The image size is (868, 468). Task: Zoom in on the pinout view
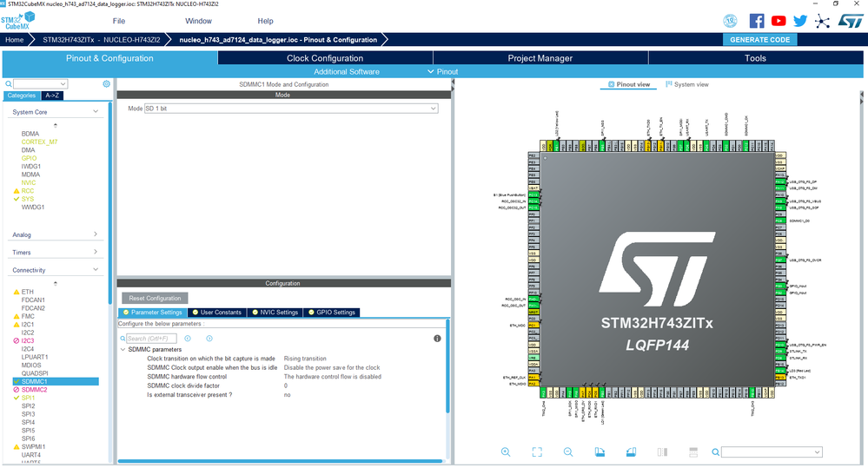506,452
